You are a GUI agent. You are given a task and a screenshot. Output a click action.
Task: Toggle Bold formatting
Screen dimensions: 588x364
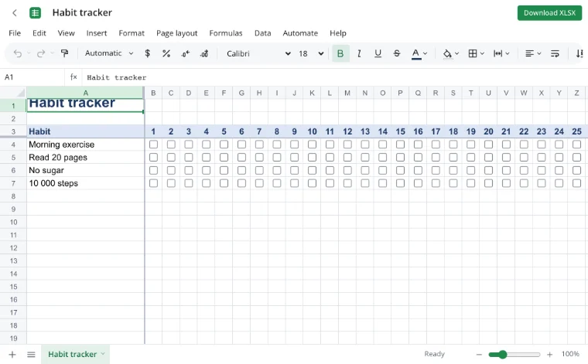click(340, 53)
